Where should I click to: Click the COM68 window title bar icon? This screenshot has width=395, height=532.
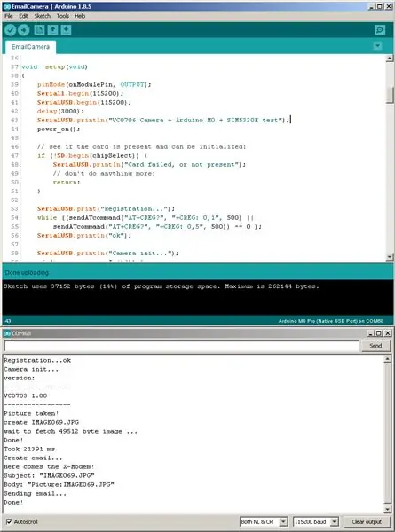7,333
